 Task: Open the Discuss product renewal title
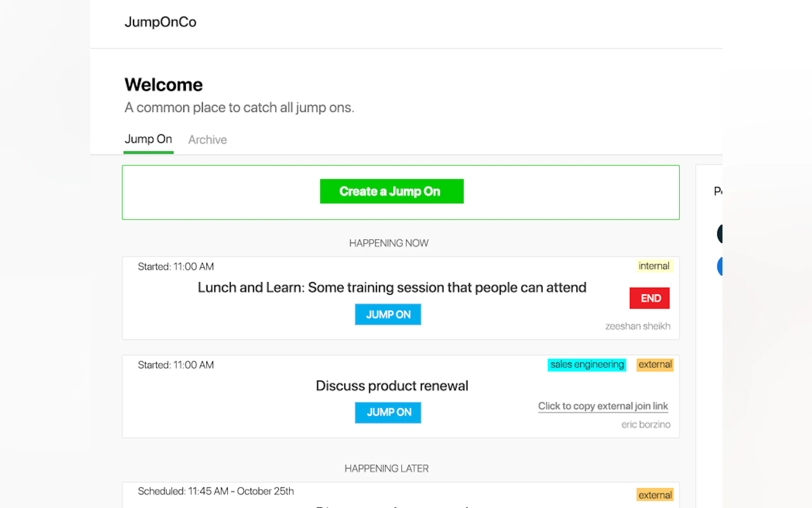[392, 386]
